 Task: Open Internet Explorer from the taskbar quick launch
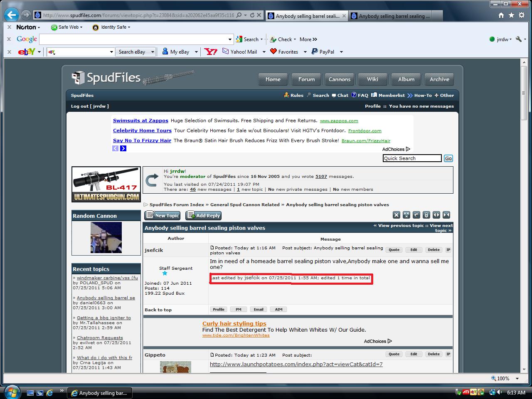coord(49,392)
